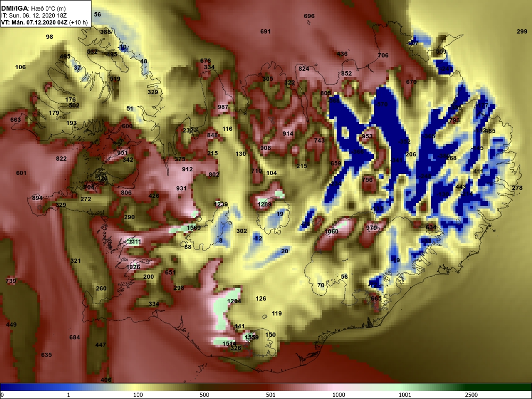Click the 1289 value label on the glacier

pyautogui.click(x=264, y=204)
